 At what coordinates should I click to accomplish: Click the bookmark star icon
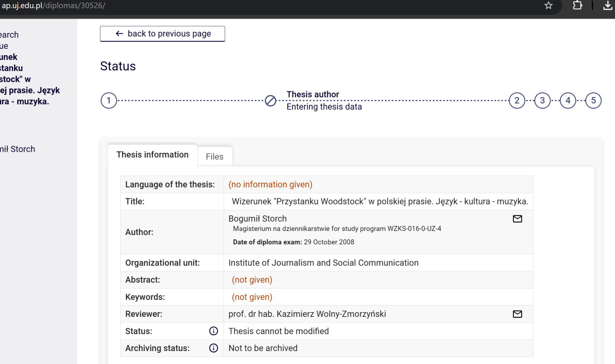click(549, 6)
